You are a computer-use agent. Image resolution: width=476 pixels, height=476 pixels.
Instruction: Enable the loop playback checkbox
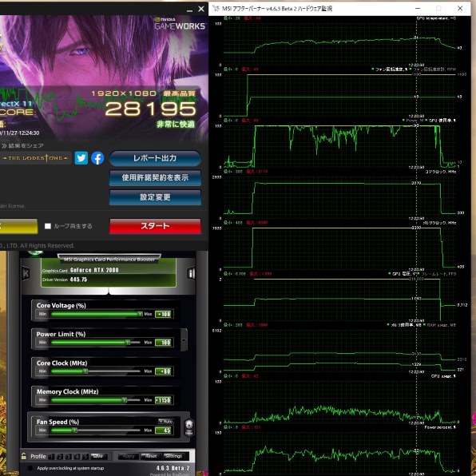pyautogui.click(x=48, y=226)
